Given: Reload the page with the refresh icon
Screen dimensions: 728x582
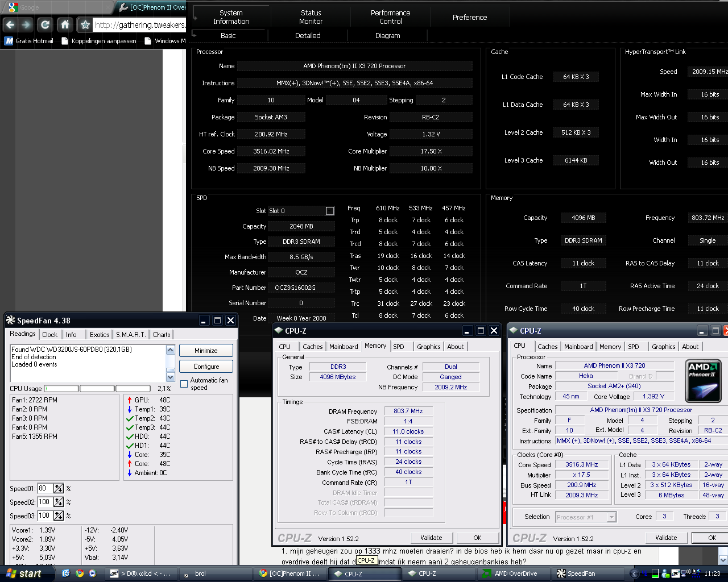Looking at the screenshot, I should [x=45, y=25].
